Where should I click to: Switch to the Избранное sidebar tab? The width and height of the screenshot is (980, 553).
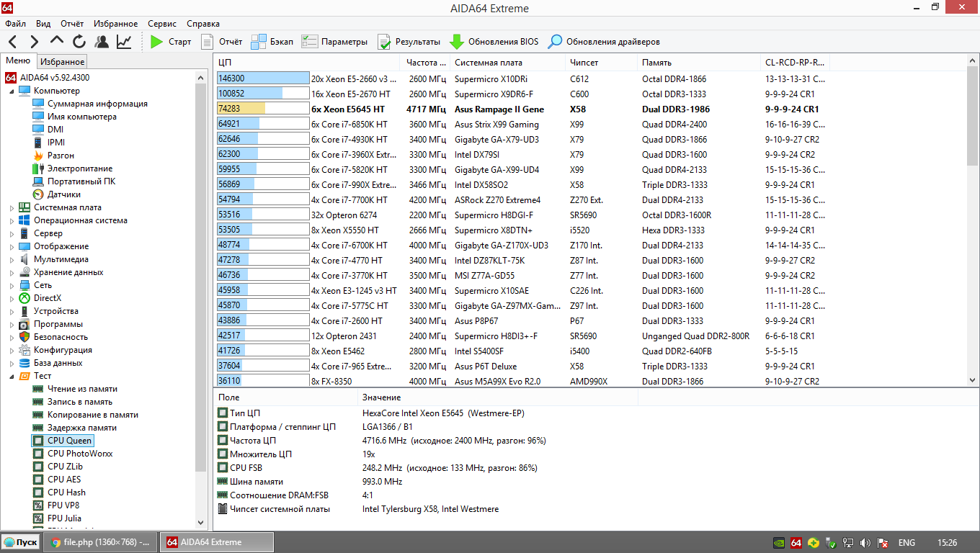[62, 62]
